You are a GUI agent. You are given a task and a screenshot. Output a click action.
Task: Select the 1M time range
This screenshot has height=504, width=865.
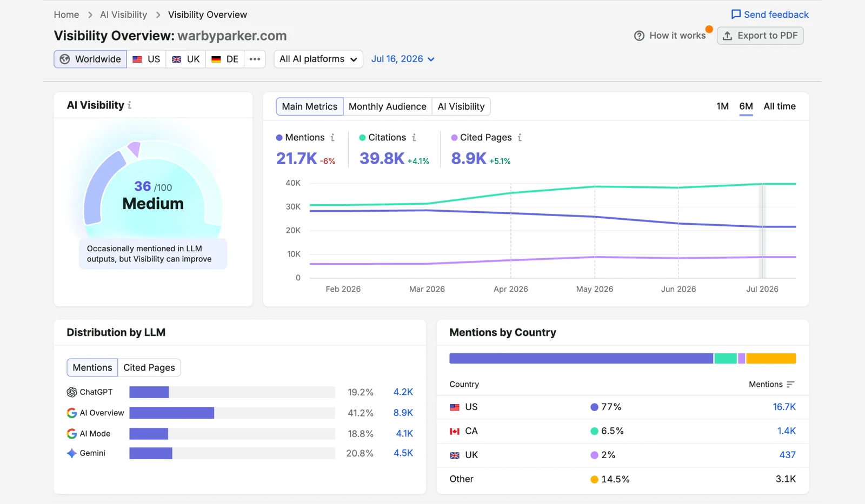pyautogui.click(x=722, y=106)
